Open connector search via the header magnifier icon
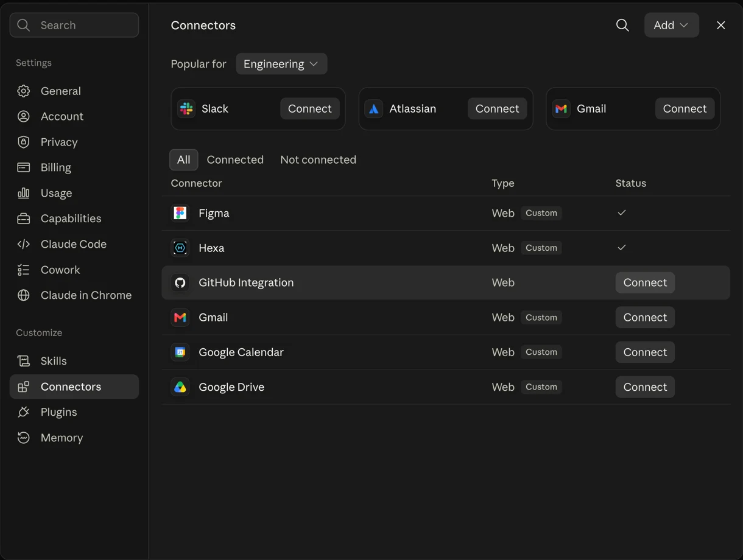Screen dimensions: 743x560 [x=622, y=25]
